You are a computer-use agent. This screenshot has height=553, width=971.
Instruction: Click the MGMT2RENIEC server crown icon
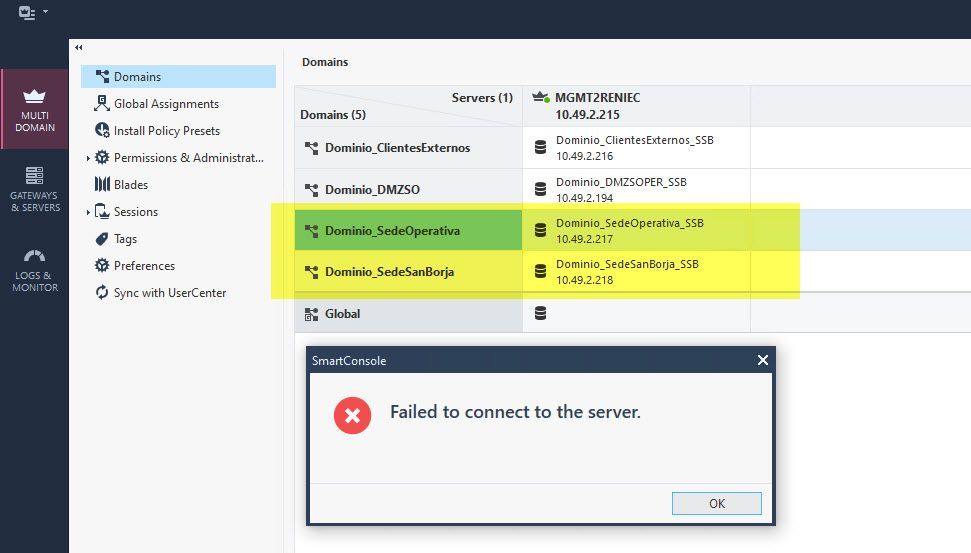541,97
